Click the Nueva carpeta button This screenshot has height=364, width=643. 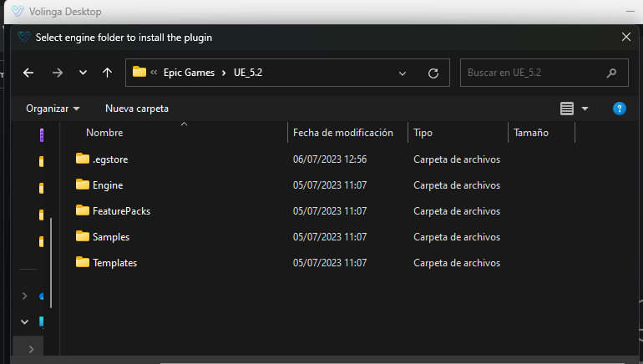point(137,109)
